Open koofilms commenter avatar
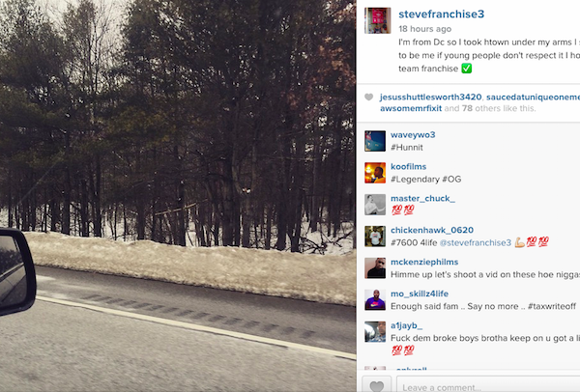 (375, 173)
